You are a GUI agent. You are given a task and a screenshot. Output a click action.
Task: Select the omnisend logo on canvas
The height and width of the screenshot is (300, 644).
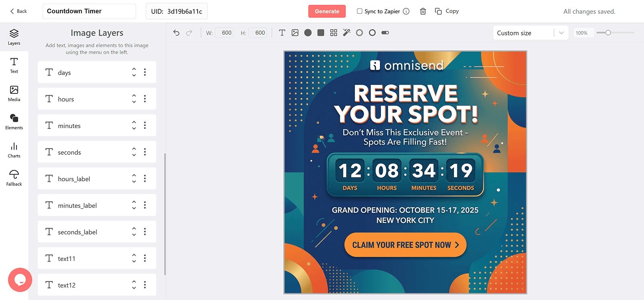tap(407, 65)
